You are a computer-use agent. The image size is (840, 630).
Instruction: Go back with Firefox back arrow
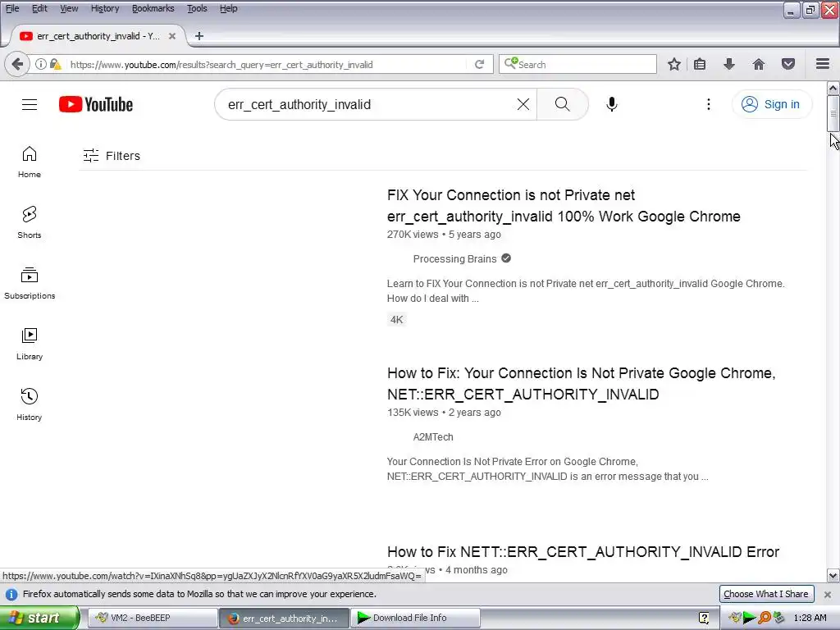[17, 64]
